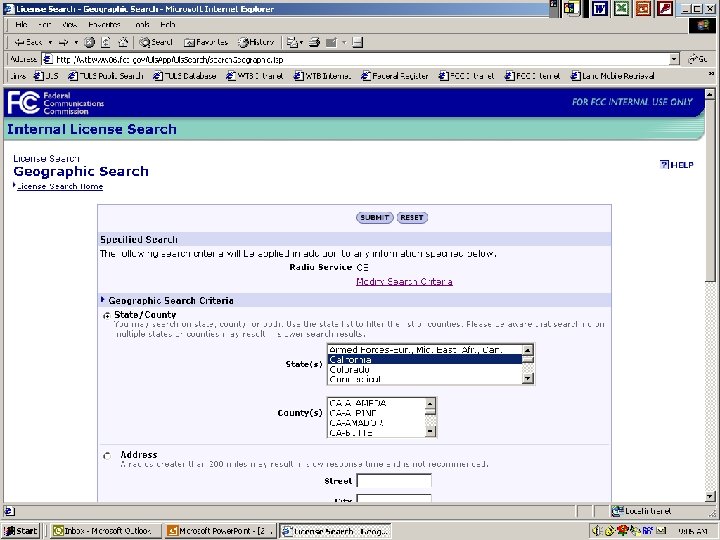Open the View menu

(69, 24)
